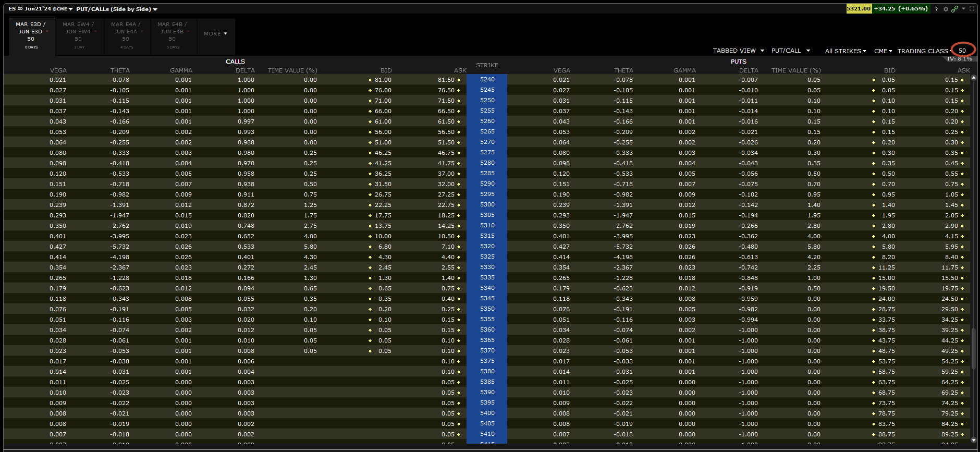Maximize panel with the fullscreen icon
The width and height of the screenshot is (980, 452).
(x=972, y=9)
